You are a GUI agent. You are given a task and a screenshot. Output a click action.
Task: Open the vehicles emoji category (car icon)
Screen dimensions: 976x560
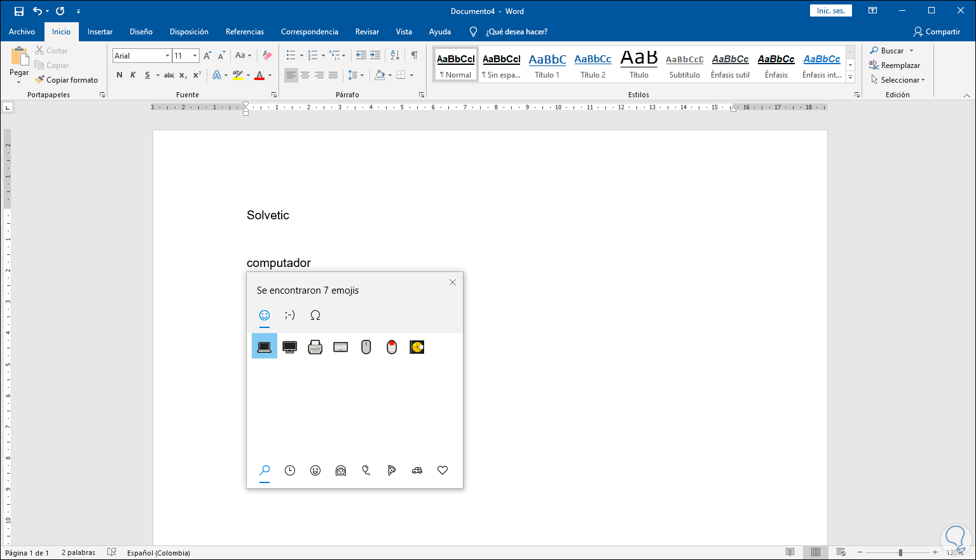[x=416, y=470]
